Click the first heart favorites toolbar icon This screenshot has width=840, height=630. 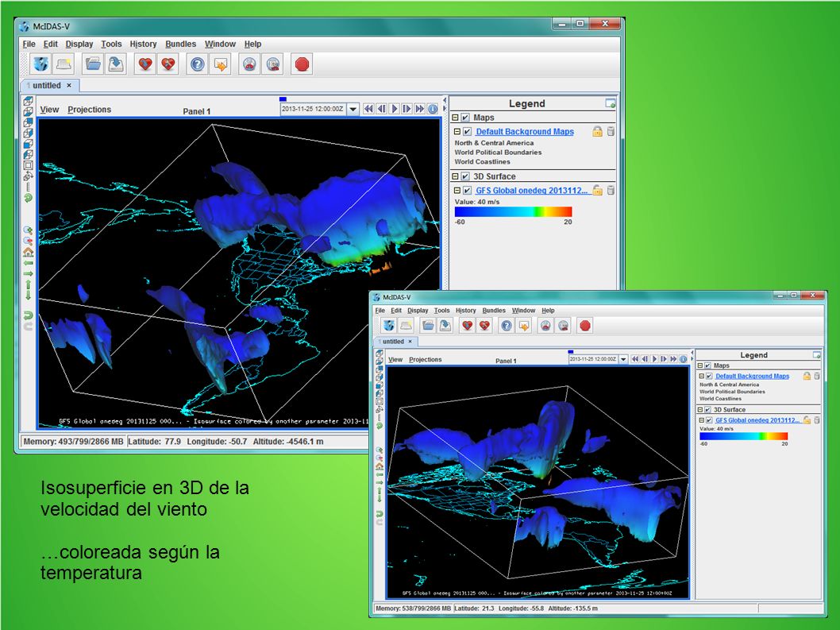[x=145, y=65]
